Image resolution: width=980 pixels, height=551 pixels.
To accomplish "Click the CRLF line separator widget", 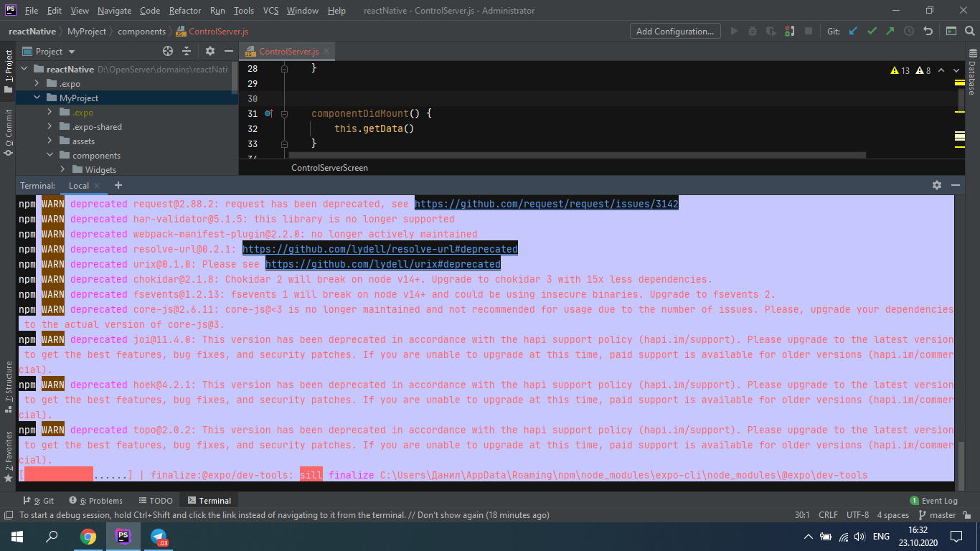I will [828, 515].
